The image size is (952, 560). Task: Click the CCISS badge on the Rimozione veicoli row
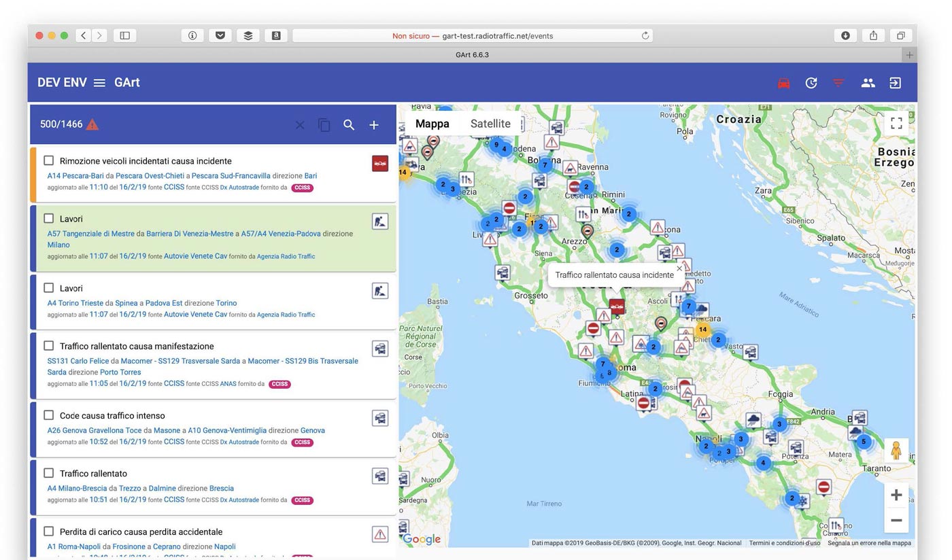(x=302, y=188)
